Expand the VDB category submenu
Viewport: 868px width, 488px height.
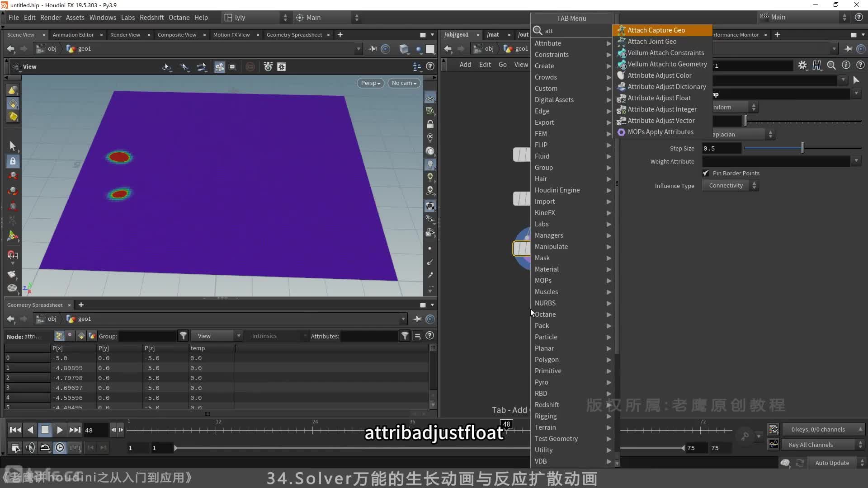pos(572,461)
